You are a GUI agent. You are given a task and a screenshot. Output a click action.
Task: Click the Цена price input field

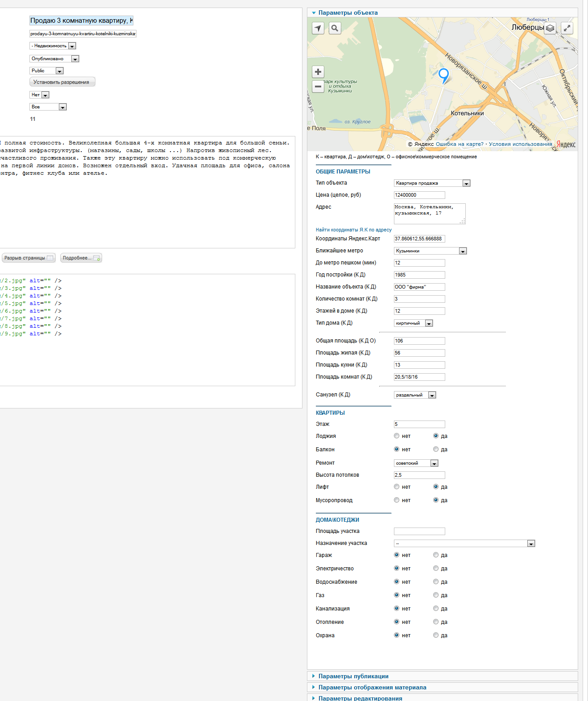[x=419, y=195]
